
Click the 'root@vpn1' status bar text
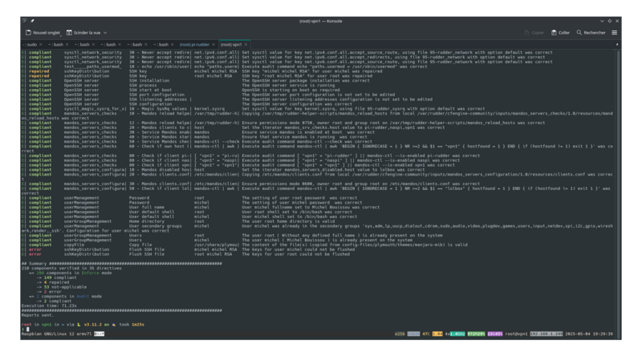(516, 334)
